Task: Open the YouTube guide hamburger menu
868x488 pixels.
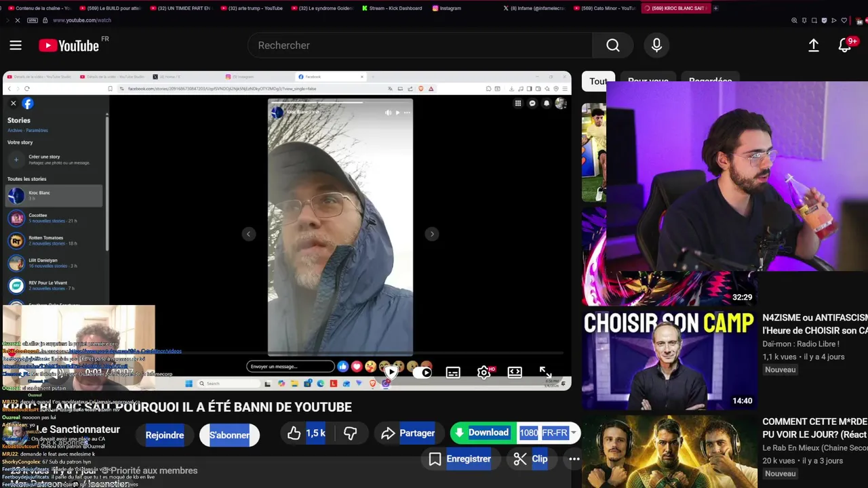Action: 16,45
